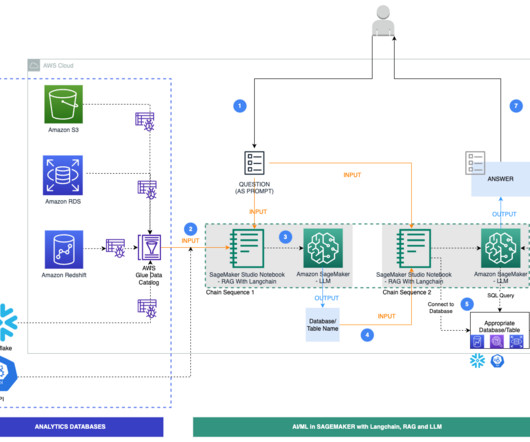The width and height of the screenshot is (530, 442).
Task: Click the 'Chain Sequence 2' label
Action: (x=407, y=292)
